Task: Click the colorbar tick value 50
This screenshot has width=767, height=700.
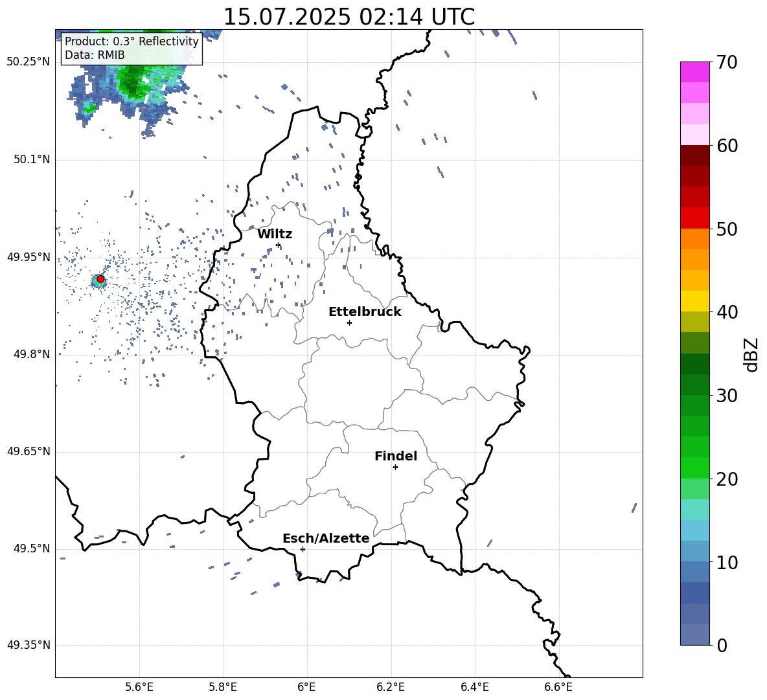Action: [x=727, y=229]
